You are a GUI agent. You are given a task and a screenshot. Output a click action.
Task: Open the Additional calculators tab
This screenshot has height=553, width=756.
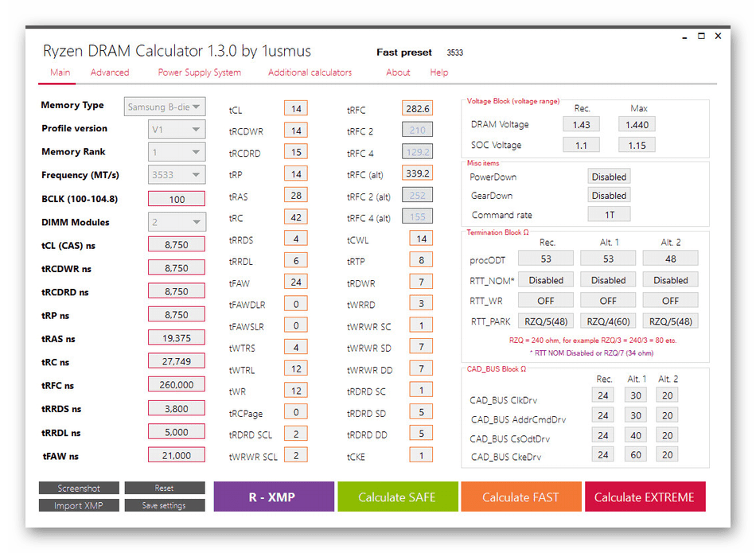(x=310, y=72)
